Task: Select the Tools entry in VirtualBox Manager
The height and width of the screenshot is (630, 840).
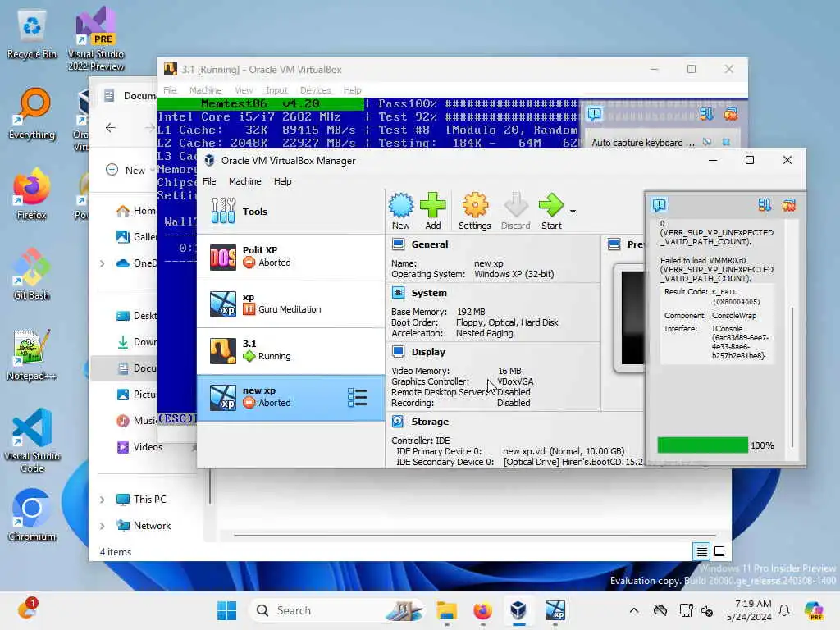Action: [291, 211]
